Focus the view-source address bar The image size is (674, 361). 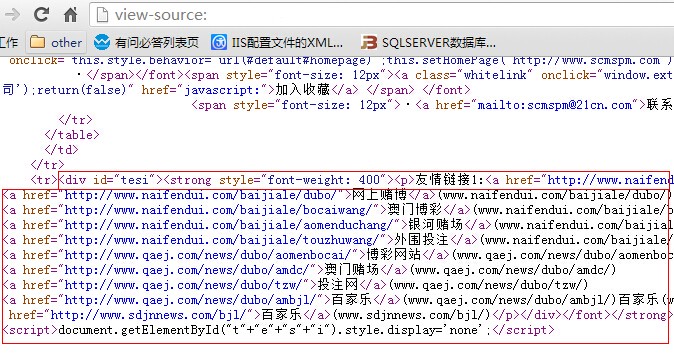tap(382, 15)
